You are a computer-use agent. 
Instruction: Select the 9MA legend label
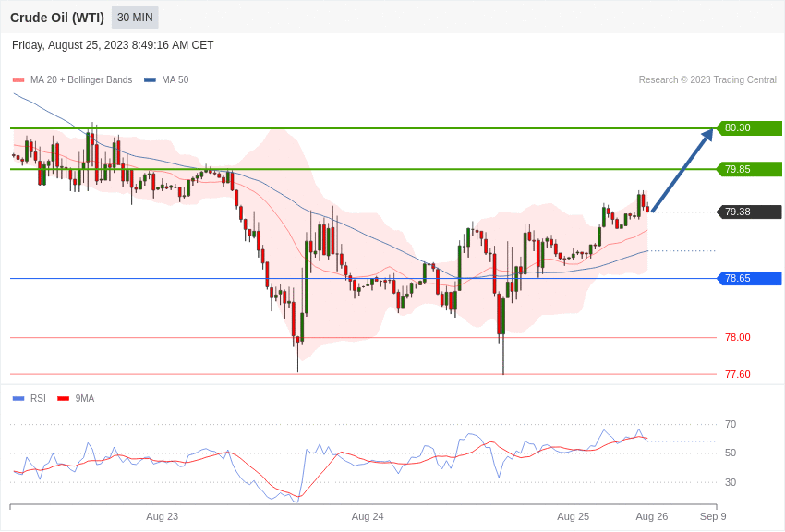click(85, 399)
